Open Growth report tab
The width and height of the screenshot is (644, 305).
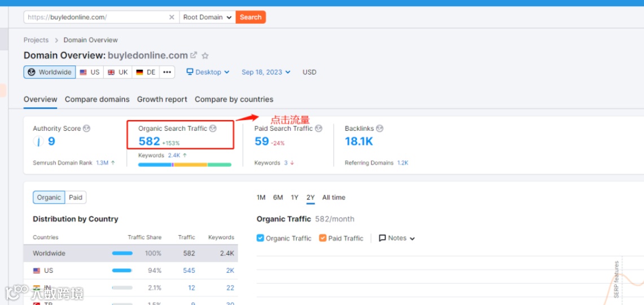pyautogui.click(x=162, y=99)
